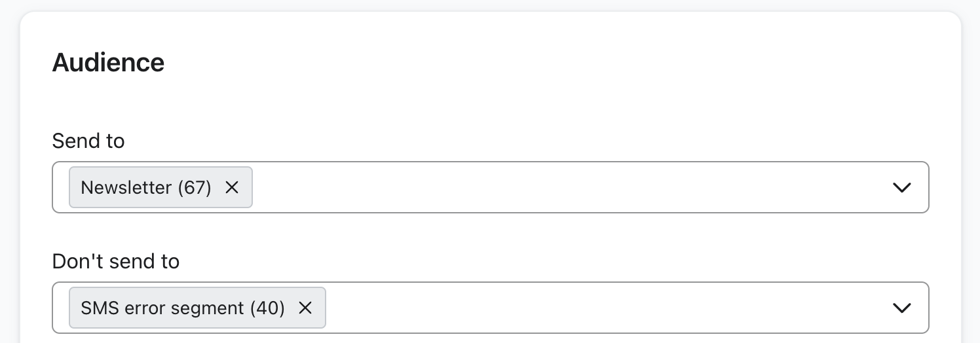Remove the Newsletter (67) tag

click(x=232, y=188)
